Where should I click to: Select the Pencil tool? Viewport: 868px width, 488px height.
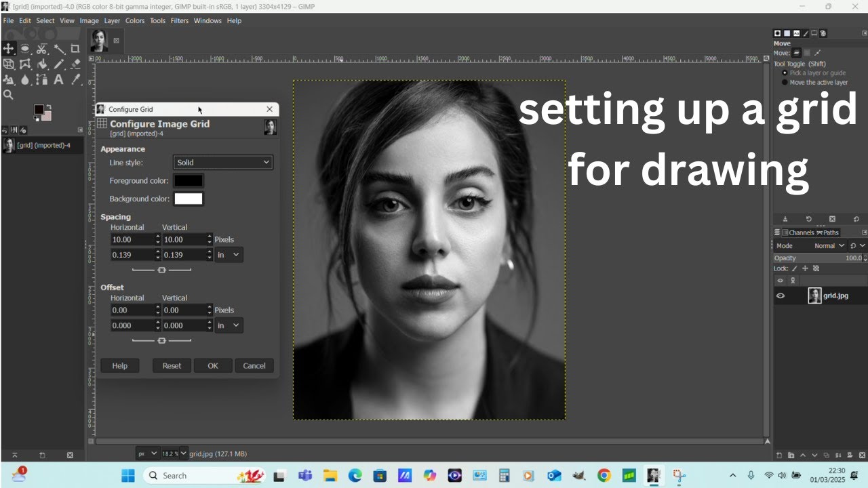pos(59,64)
